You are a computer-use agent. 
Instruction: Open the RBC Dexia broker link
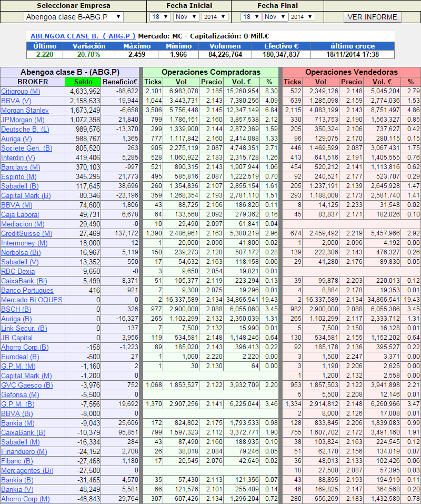[x=18, y=272]
